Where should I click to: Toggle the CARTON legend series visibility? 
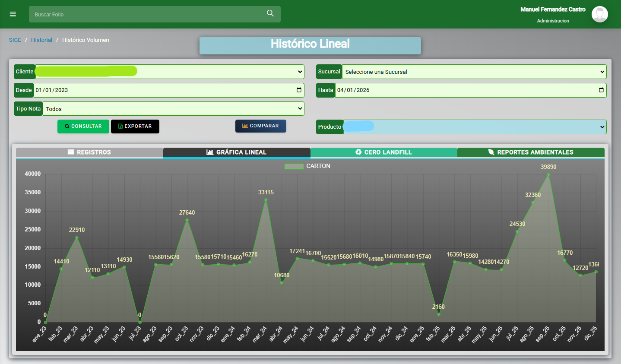294,166
